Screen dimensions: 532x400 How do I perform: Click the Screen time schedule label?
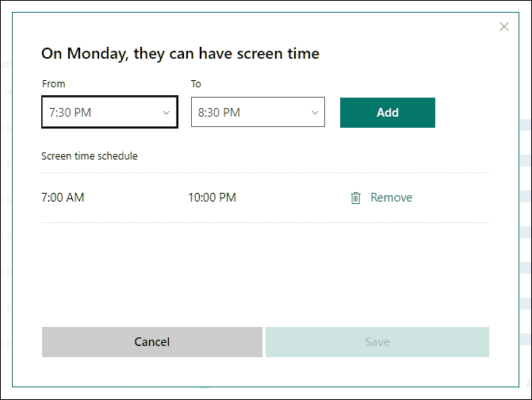(x=90, y=156)
